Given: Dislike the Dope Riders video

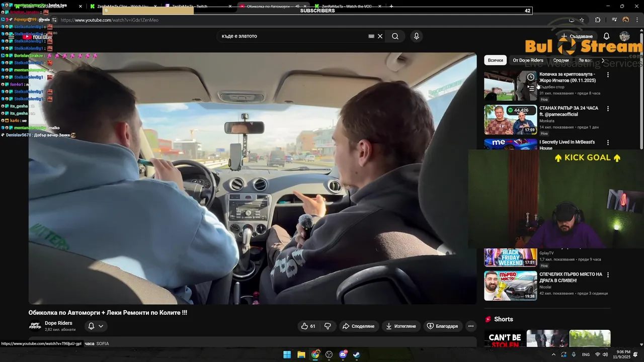Looking at the screenshot, I should [x=328, y=326].
